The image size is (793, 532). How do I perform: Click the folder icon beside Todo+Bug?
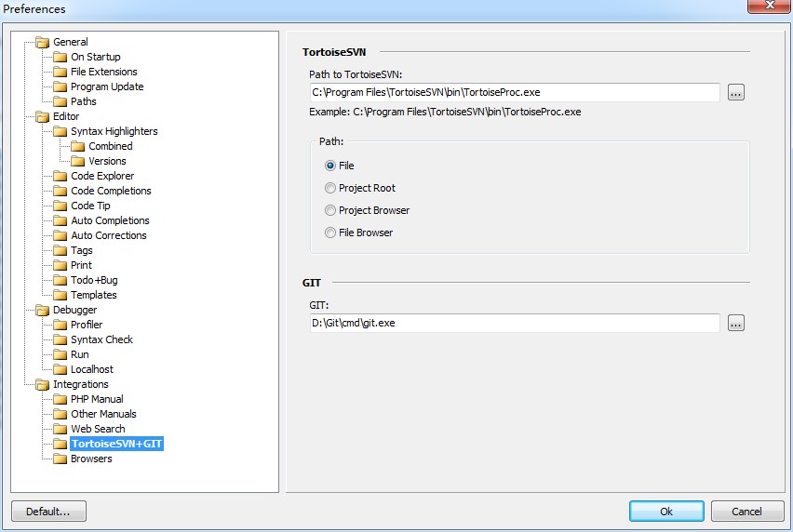60,280
